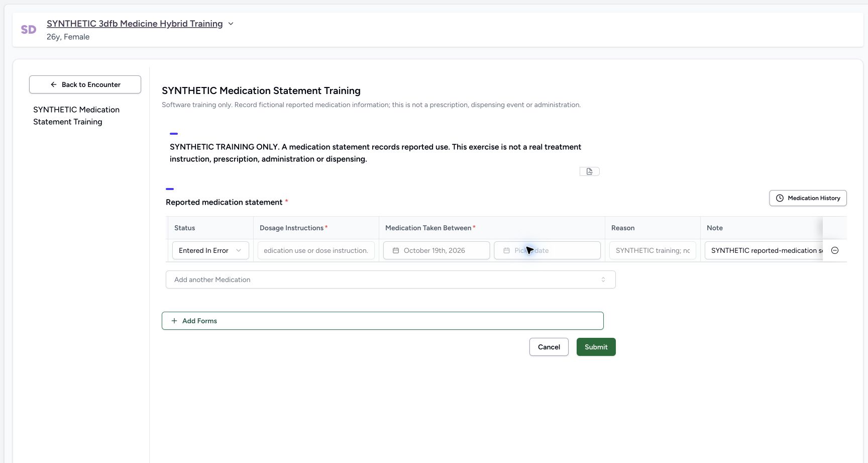Click the 26y, Female patient text
This screenshot has height=463, width=868.
point(68,37)
